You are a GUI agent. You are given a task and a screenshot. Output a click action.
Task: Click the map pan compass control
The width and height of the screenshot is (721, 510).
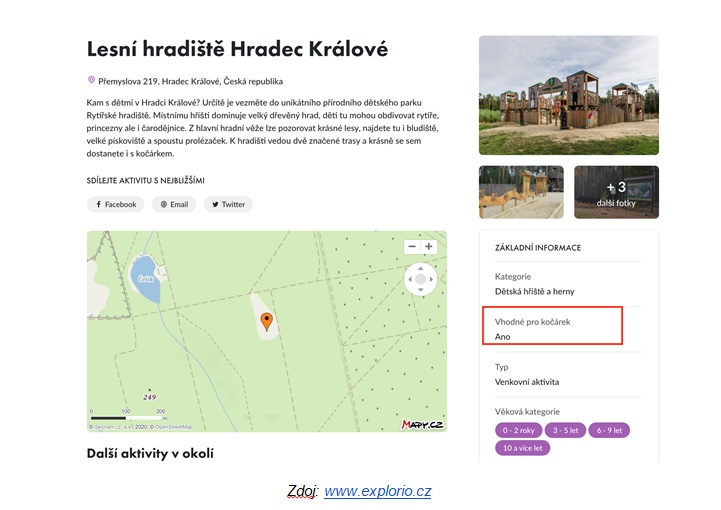(420, 279)
